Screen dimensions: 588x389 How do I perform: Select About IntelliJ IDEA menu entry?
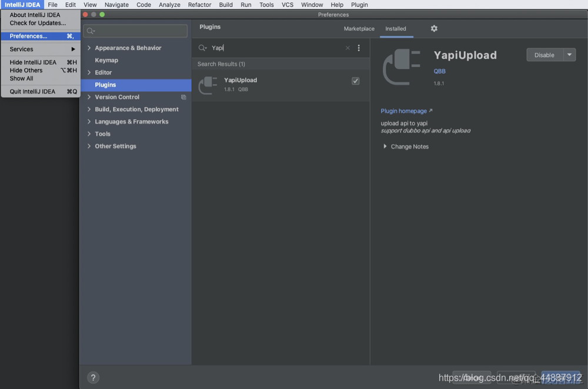tap(41, 15)
